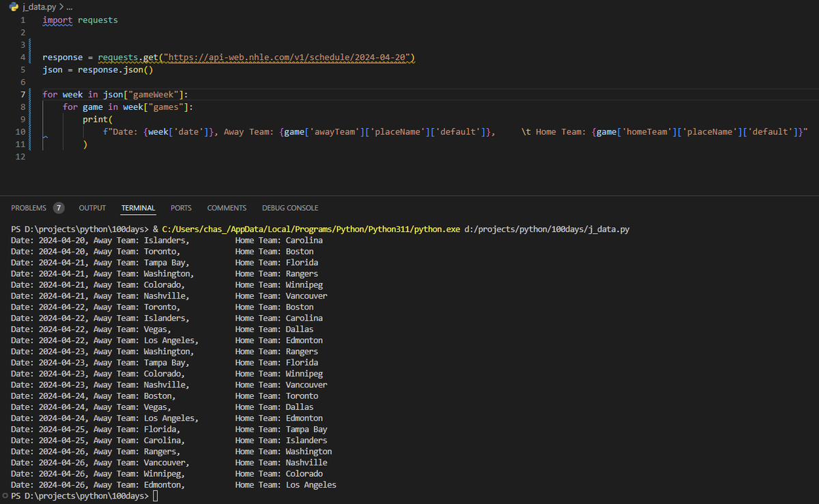819x504 pixels.
Task: Switch to the OUTPUT panel tab
Action: (92, 208)
